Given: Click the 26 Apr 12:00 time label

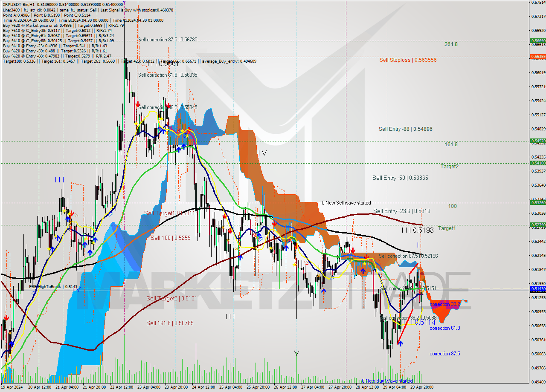Looking at the screenshot, I should coord(286,388).
